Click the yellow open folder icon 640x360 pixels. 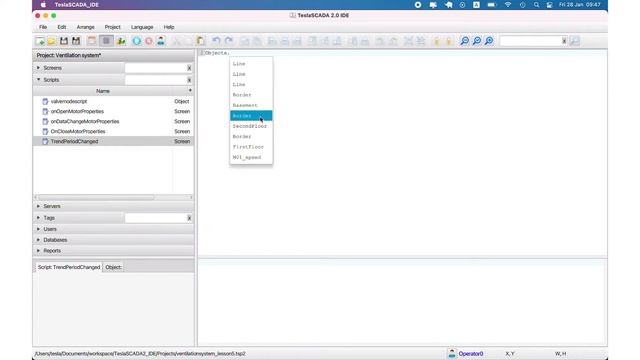click(51, 41)
